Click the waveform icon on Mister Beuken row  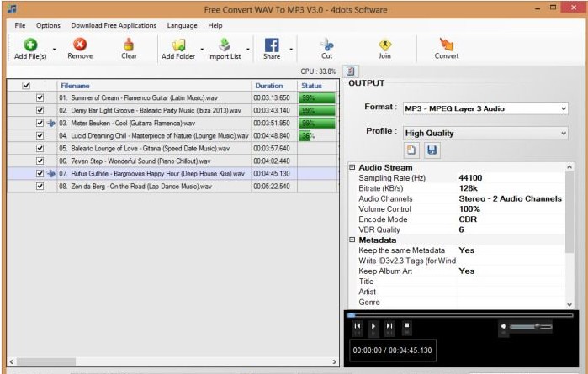[x=51, y=123]
